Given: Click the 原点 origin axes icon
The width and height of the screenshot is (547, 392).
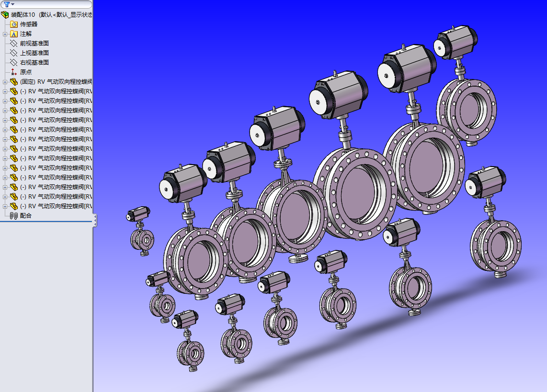Looking at the screenshot, I should (x=14, y=72).
